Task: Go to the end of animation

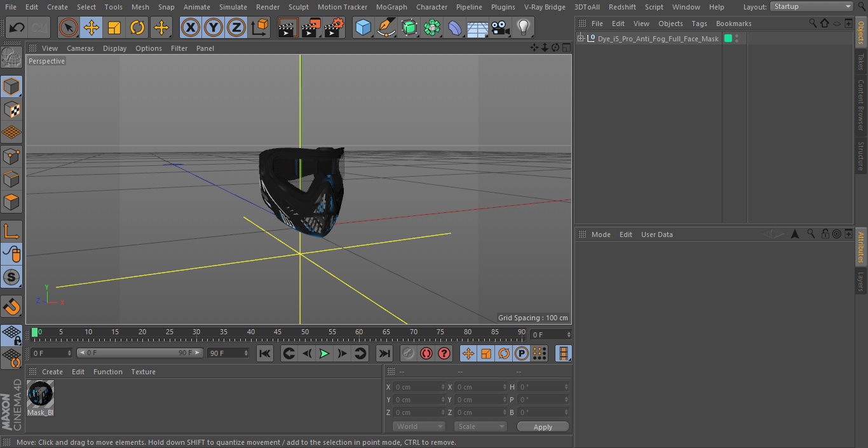Action: [x=384, y=353]
